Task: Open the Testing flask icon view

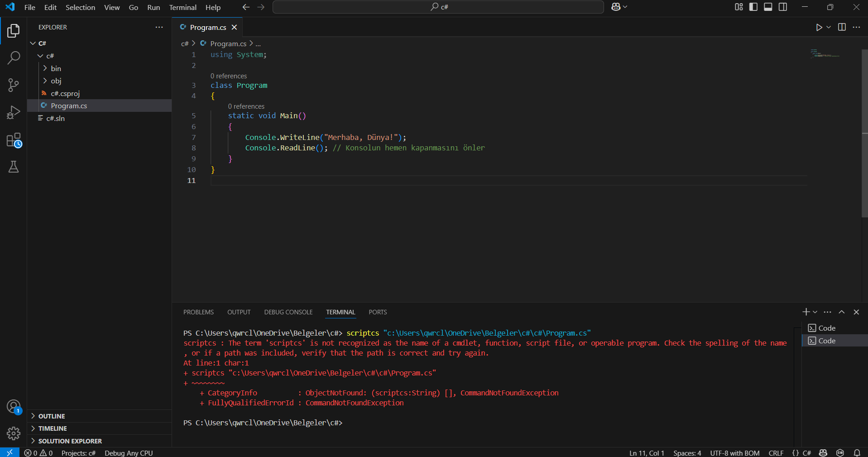Action: point(14,167)
